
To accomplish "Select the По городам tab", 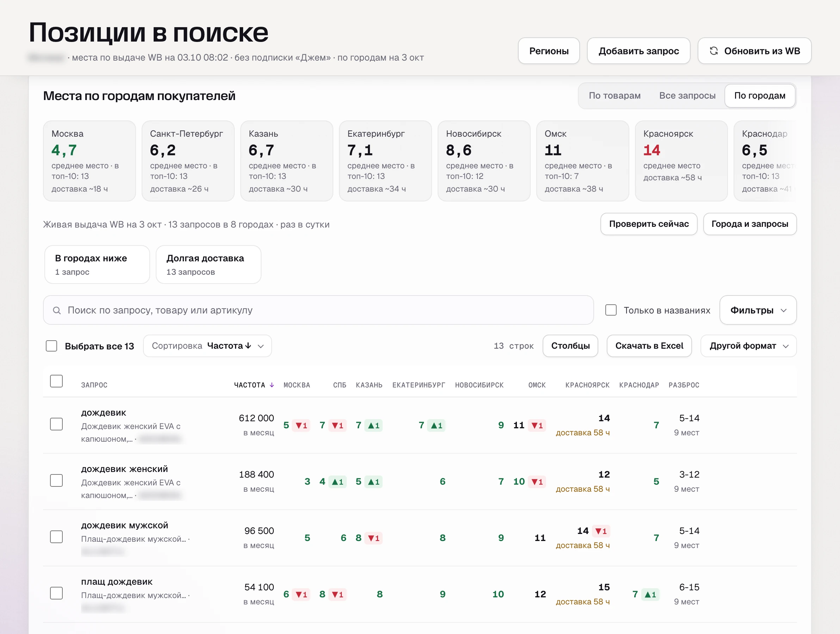I will point(760,96).
